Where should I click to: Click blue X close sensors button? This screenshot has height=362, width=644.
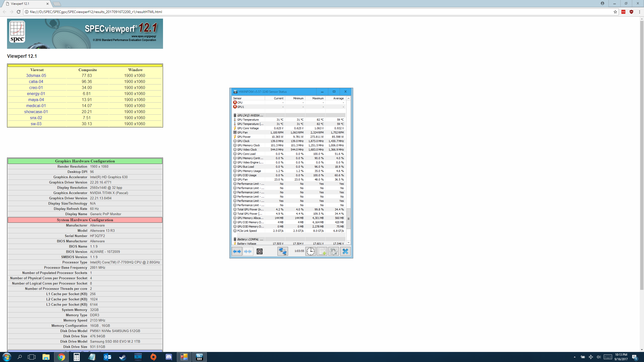coord(345,251)
